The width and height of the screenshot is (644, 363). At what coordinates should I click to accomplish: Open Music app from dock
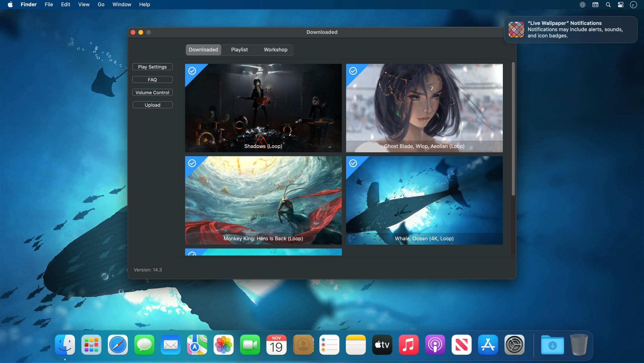click(408, 345)
